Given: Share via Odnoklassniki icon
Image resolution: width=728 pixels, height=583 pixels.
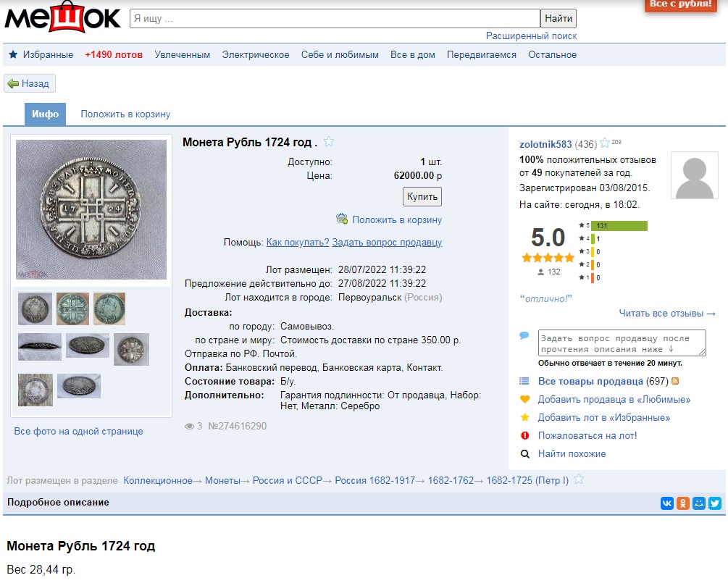Looking at the screenshot, I should [x=682, y=503].
